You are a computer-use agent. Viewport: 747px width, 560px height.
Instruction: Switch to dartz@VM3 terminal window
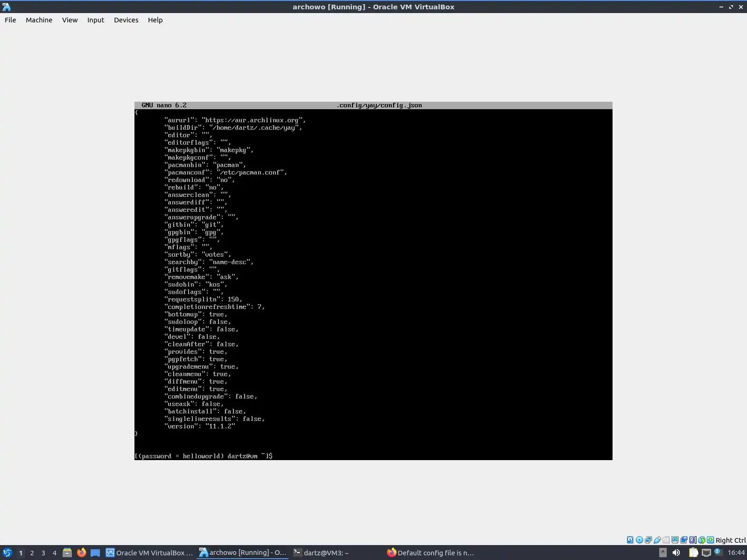click(x=337, y=553)
